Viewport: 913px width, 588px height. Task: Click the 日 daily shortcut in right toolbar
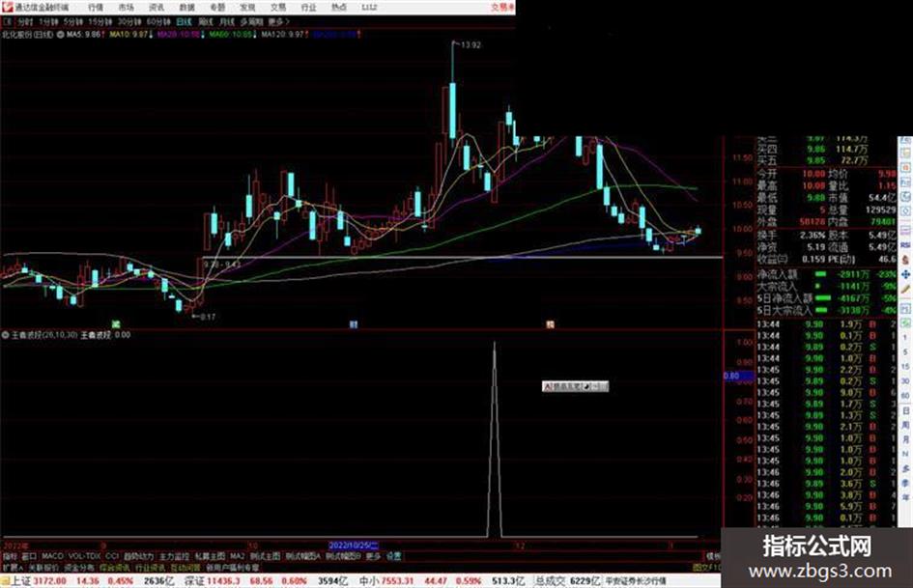905,411
